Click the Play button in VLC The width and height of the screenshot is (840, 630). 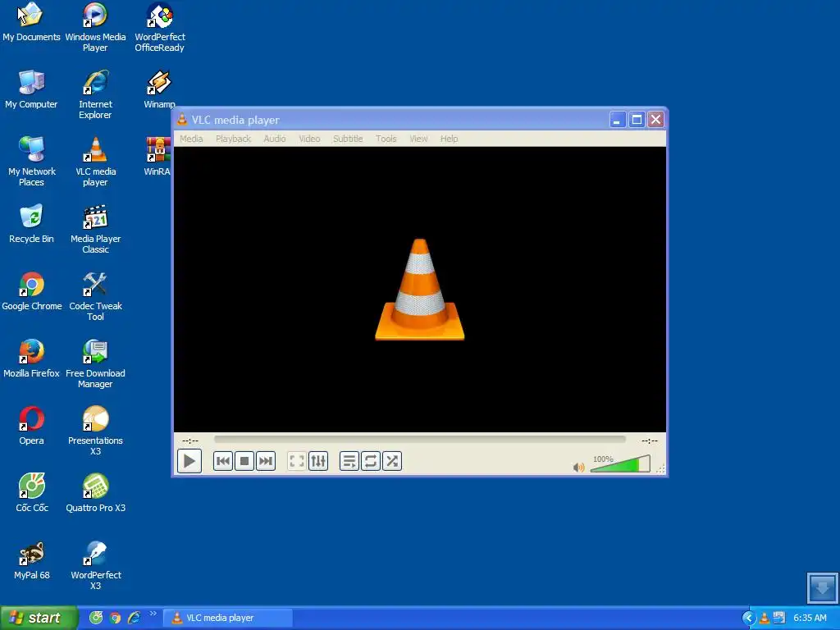tap(189, 461)
